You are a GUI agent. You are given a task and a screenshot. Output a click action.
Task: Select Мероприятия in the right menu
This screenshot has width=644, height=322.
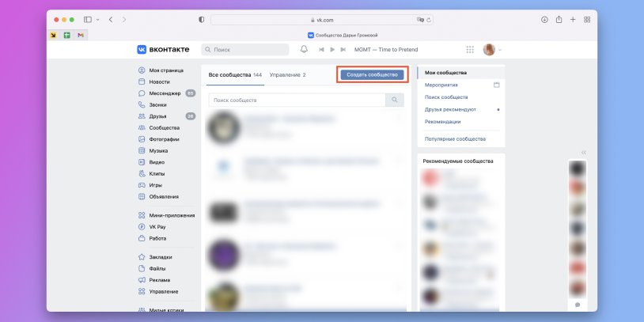pos(441,85)
